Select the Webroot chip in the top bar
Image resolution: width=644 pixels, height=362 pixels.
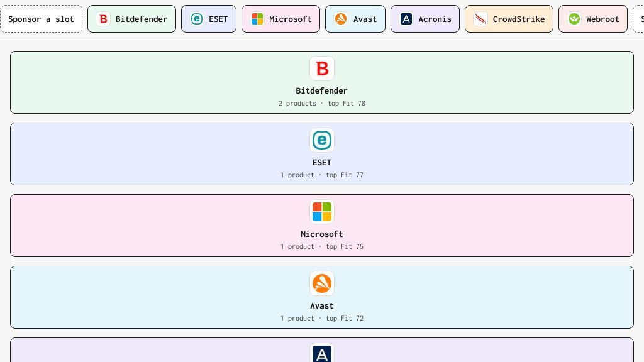pos(593,19)
